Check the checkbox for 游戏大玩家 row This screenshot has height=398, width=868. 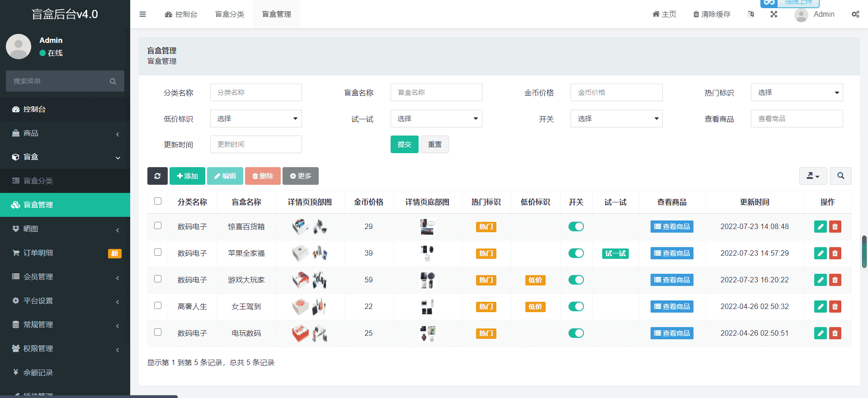[158, 279]
